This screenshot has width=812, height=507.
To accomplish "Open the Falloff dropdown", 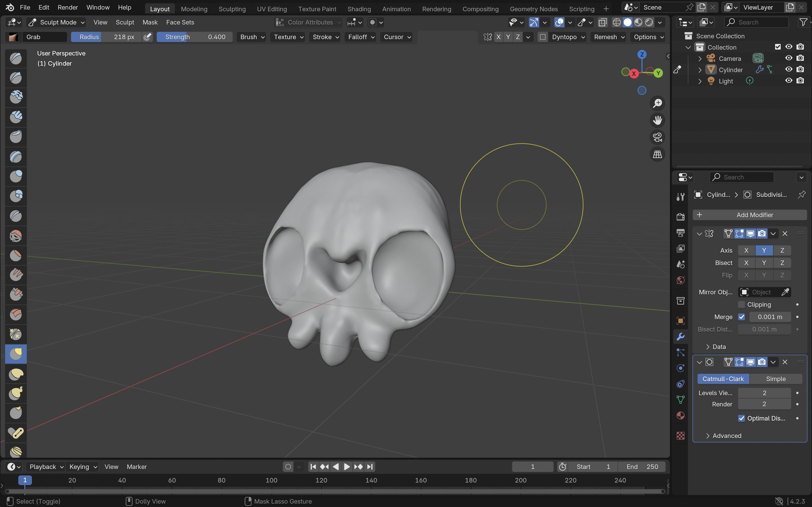I will coord(361,37).
